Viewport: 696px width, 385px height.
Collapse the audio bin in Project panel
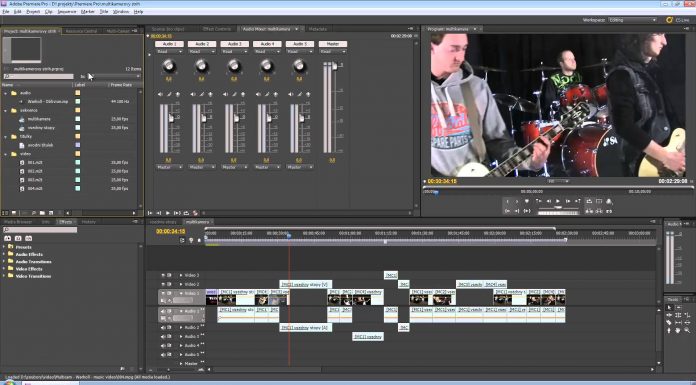pyautogui.click(x=6, y=93)
